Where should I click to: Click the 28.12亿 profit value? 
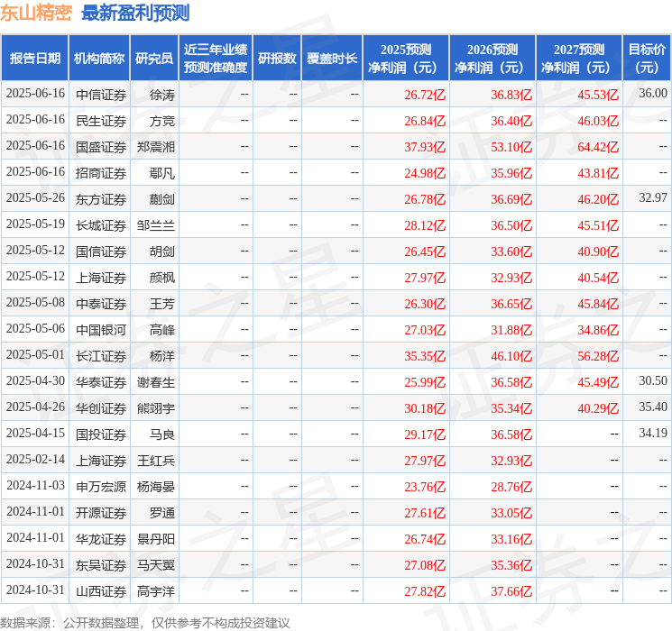(425, 225)
